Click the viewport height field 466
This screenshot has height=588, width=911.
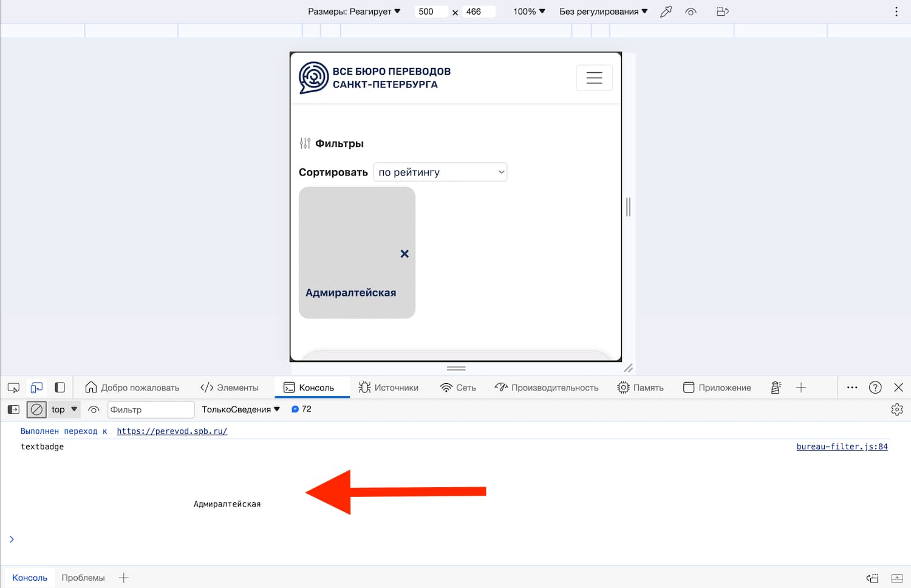tap(479, 12)
